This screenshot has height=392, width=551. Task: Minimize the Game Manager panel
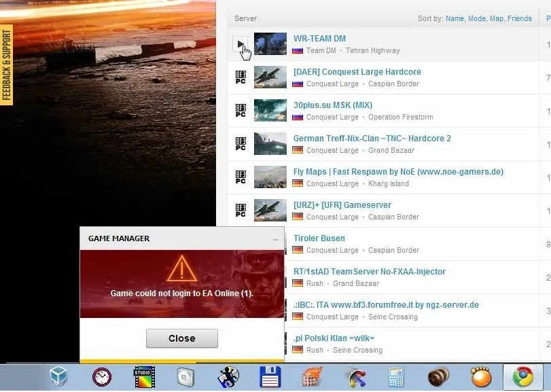tap(276, 240)
